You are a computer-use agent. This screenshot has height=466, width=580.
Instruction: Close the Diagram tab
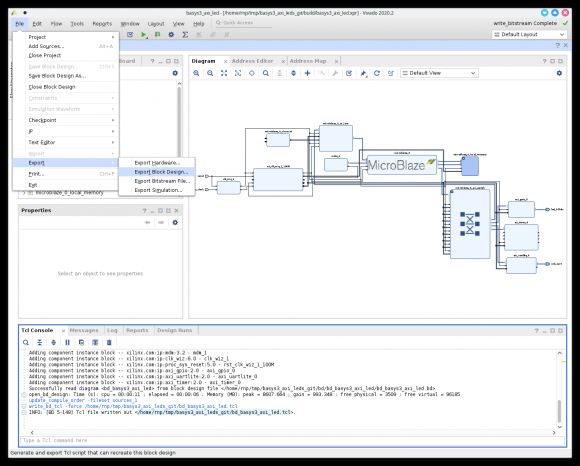click(x=225, y=61)
